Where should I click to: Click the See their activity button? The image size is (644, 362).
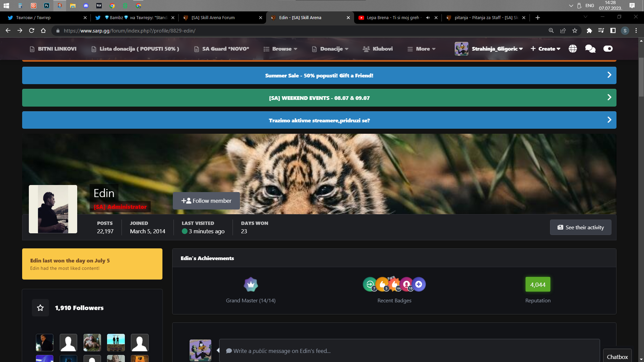tap(580, 227)
